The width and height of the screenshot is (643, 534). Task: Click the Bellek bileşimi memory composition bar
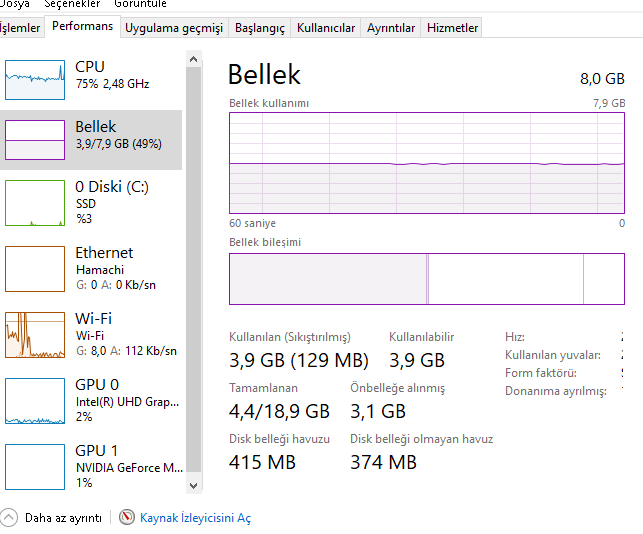pyautogui.click(x=426, y=278)
